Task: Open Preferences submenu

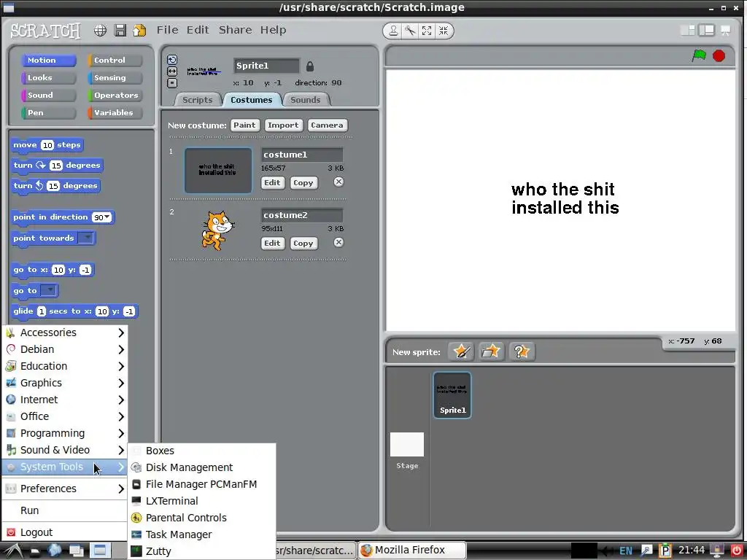Action: 64,489
